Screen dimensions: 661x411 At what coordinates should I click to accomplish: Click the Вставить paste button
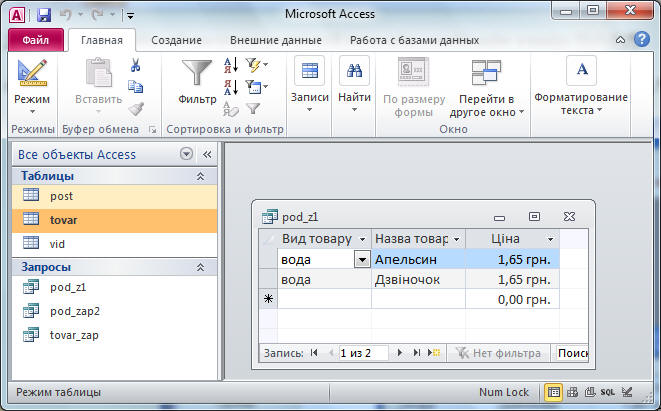click(99, 87)
